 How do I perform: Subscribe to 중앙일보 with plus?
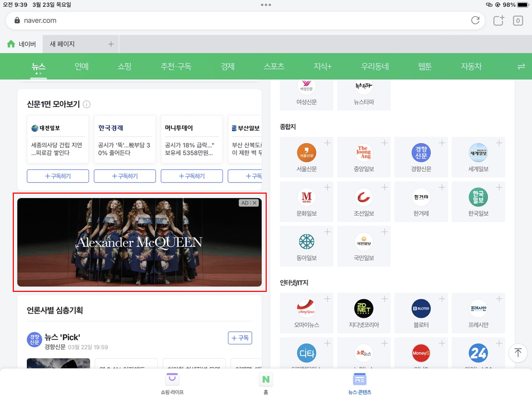coord(384,143)
